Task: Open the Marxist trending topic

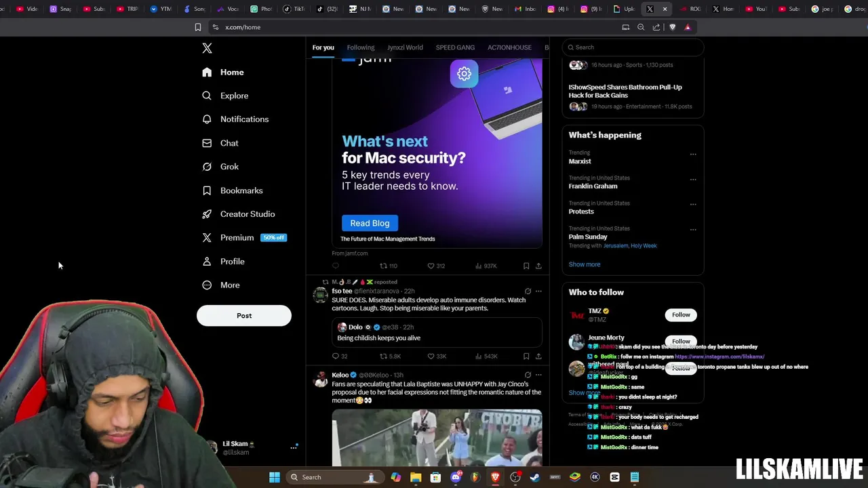Action: (580, 161)
